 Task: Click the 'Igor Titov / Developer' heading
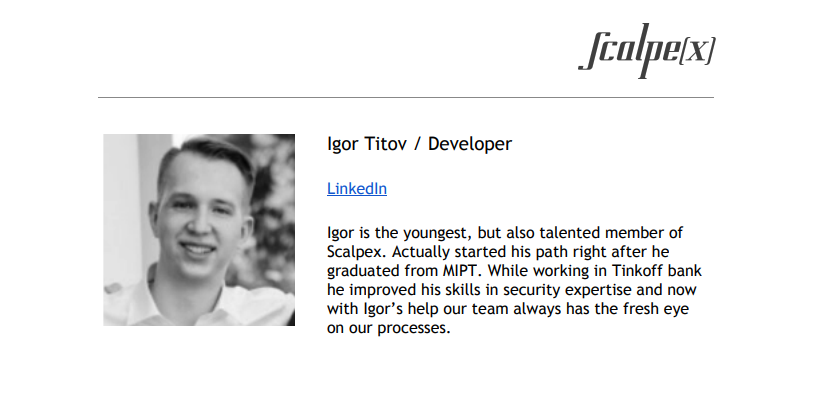(419, 144)
